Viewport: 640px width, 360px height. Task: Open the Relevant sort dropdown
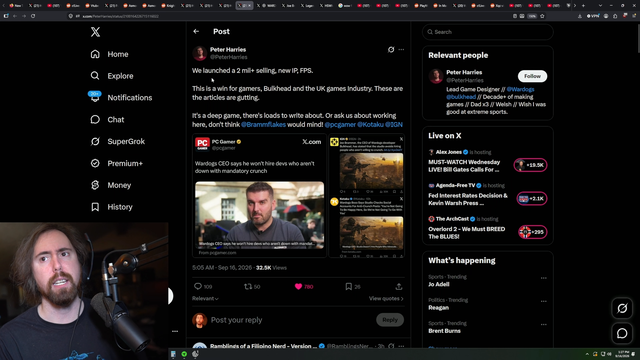click(x=205, y=298)
